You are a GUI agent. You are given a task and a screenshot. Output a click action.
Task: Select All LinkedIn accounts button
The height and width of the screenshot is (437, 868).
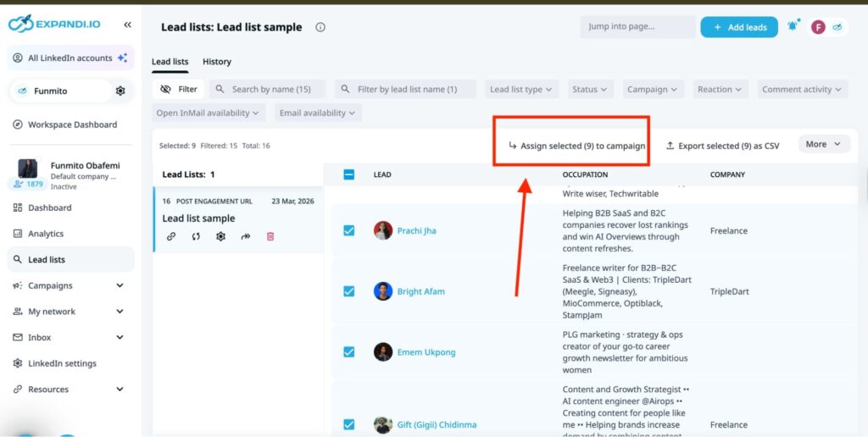click(x=71, y=58)
